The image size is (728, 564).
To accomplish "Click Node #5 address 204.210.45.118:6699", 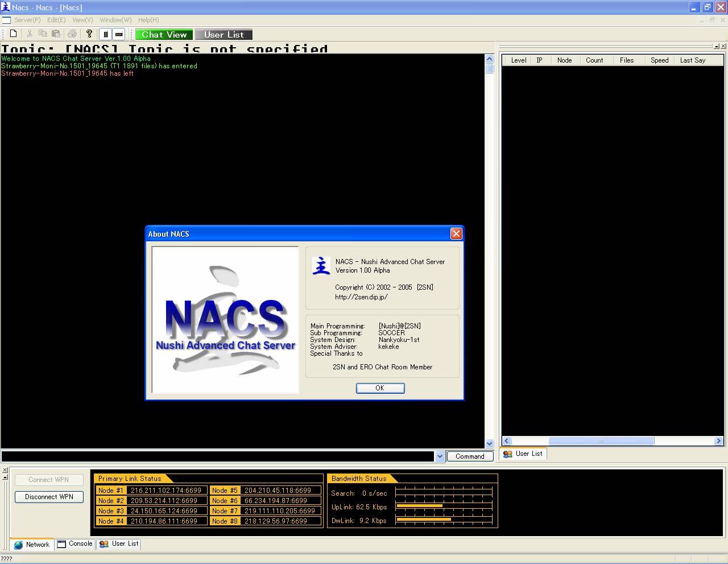I will [280, 491].
